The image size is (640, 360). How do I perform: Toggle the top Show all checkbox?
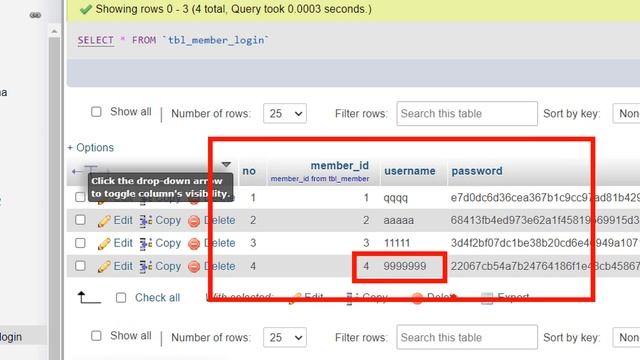coord(96,112)
